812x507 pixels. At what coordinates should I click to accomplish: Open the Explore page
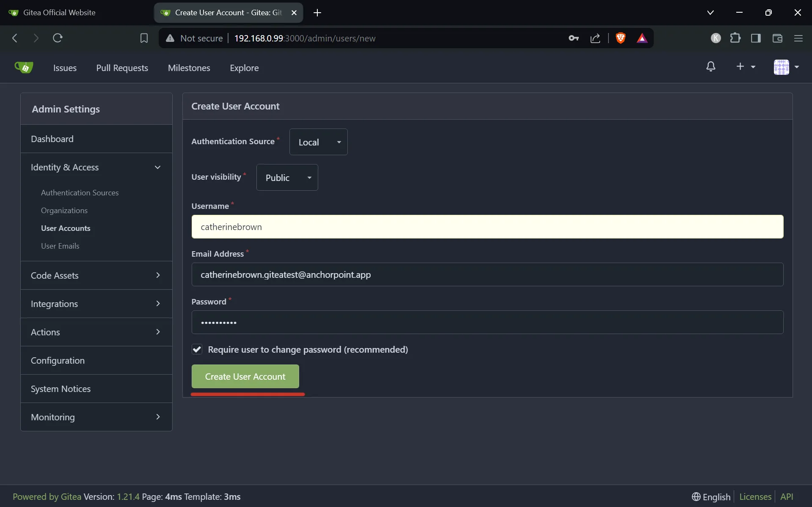[x=244, y=68]
